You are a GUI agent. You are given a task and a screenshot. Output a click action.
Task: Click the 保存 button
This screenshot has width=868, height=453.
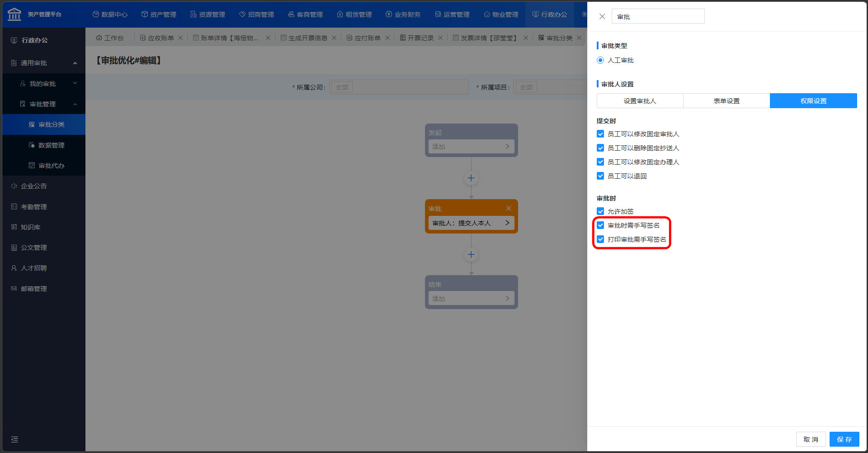point(844,439)
